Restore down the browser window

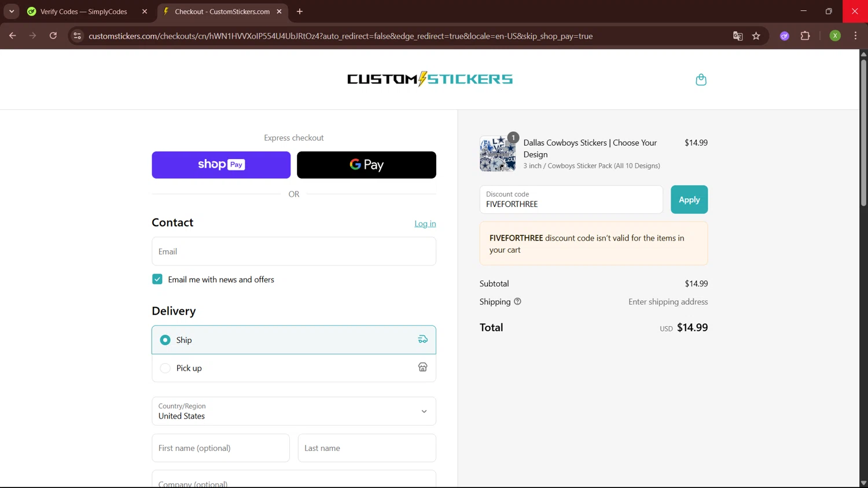click(x=829, y=12)
